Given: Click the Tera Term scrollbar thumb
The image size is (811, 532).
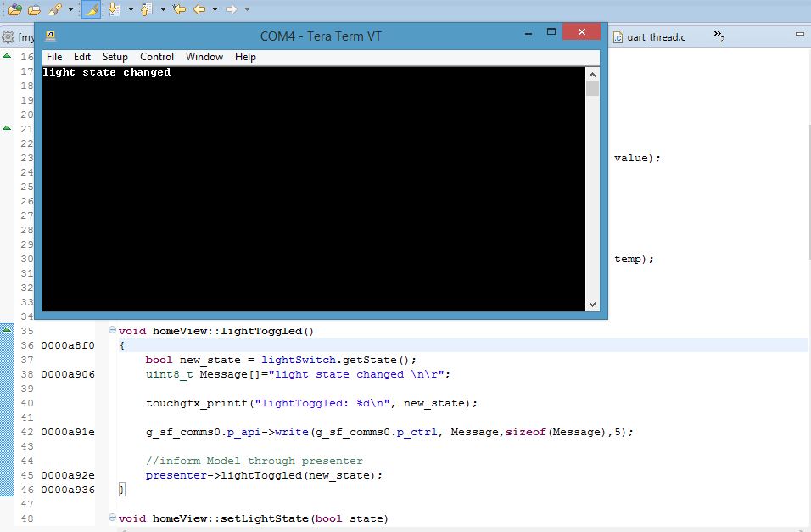Looking at the screenshot, I should coord(593,89).
